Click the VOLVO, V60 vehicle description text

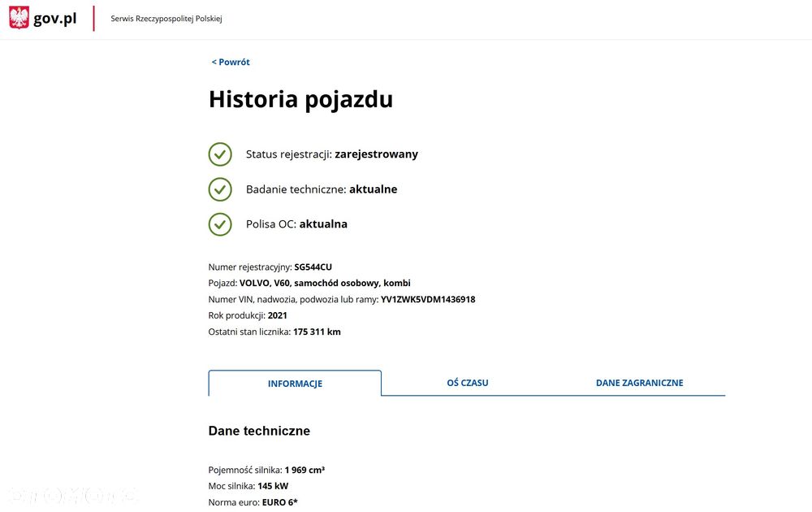[x=325, y=283]
